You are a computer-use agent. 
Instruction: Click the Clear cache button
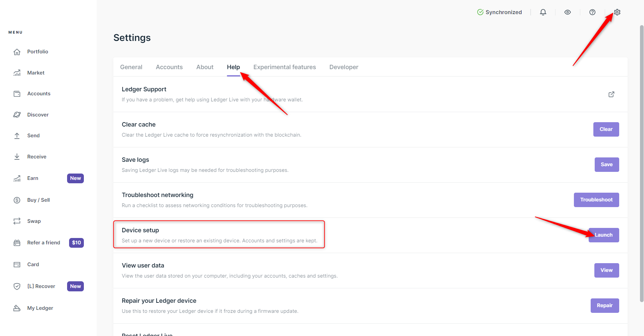coord(606,130)
